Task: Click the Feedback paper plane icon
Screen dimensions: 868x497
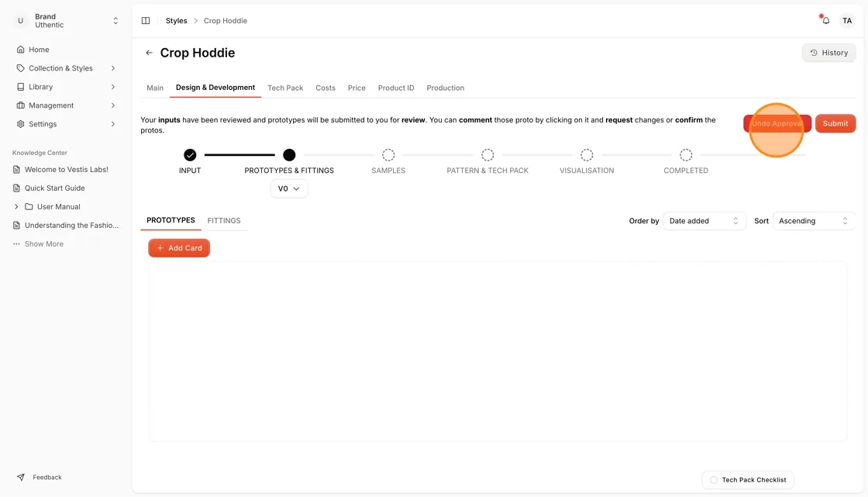Action: pyautogui.click(x=20, y=477)
